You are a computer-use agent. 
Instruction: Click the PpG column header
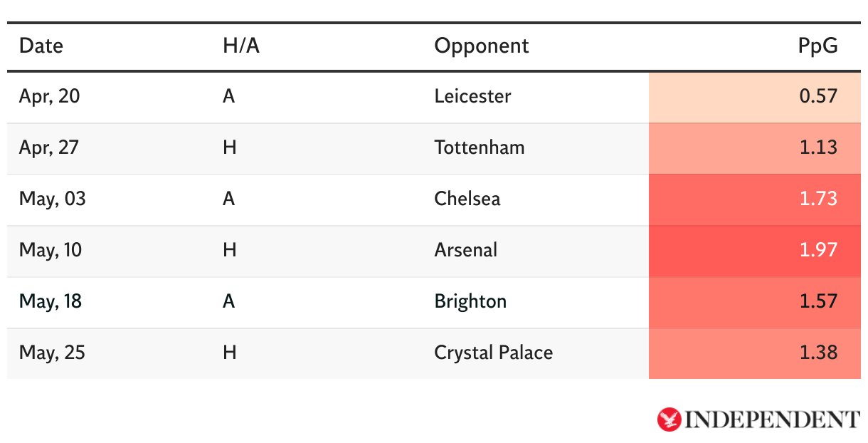click(817, 46)
